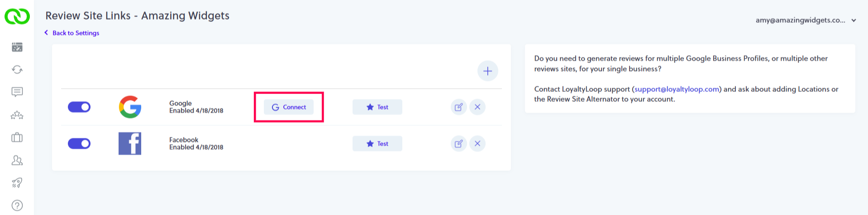Disable the Facebook review site toggle
This screenshot has height=215, width=868.
[x=79, y=144]
